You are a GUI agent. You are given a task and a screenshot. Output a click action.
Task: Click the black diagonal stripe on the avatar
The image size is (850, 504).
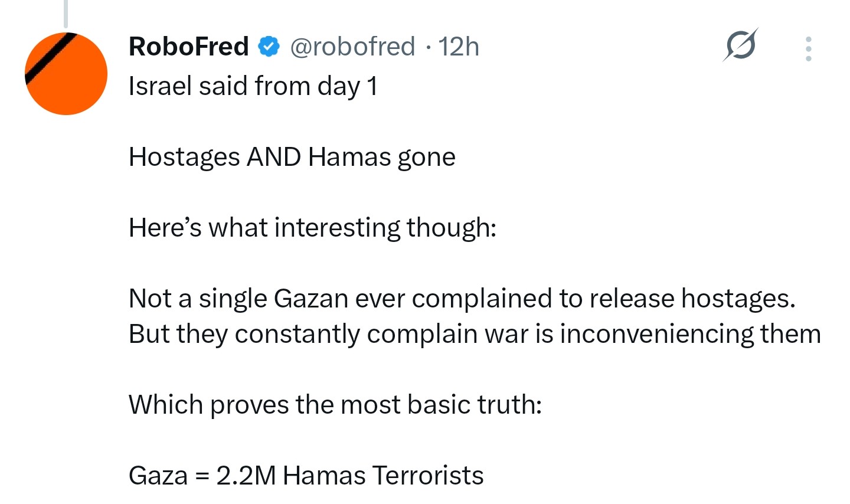(51, 59)
